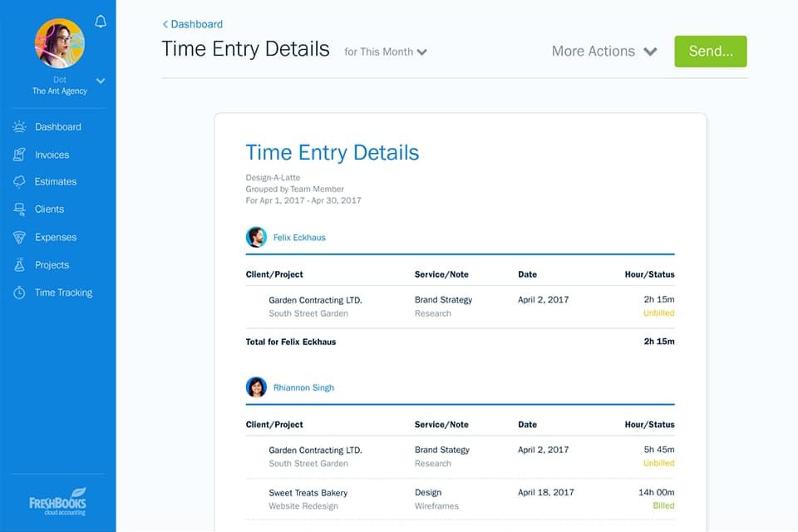Click 'Brand Strategy' service in Felix's entry
This screenshot has height=532, width=798.
[x=443, y=300]
